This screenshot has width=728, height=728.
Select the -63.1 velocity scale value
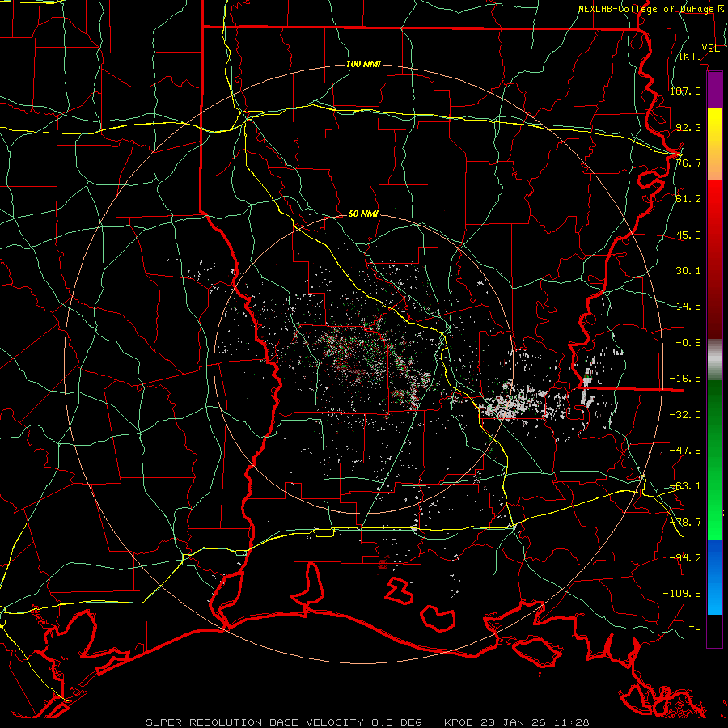point(685,486)
